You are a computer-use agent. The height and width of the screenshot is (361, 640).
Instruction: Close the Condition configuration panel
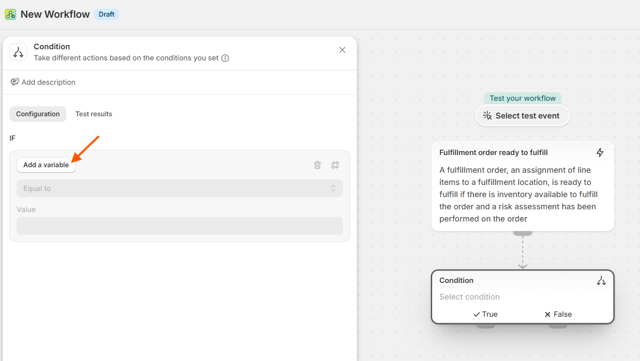click(x=342, y=50)
